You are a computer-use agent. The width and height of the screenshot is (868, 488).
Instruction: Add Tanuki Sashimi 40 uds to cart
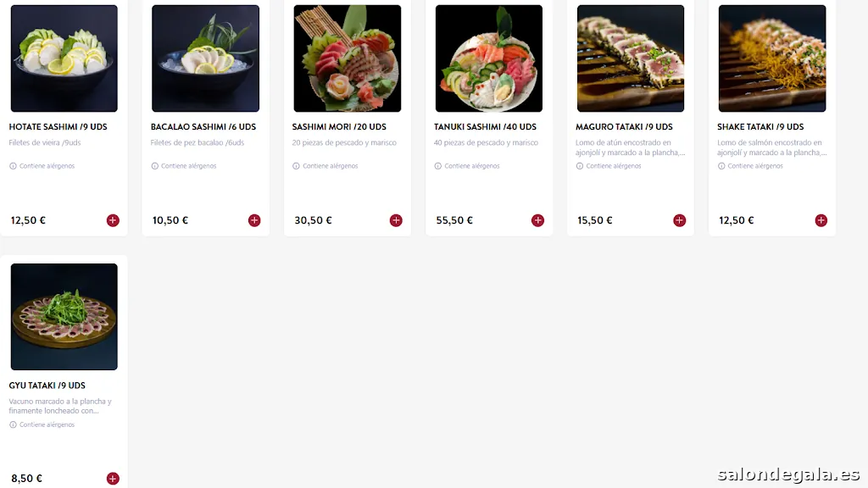coord(537,220)
